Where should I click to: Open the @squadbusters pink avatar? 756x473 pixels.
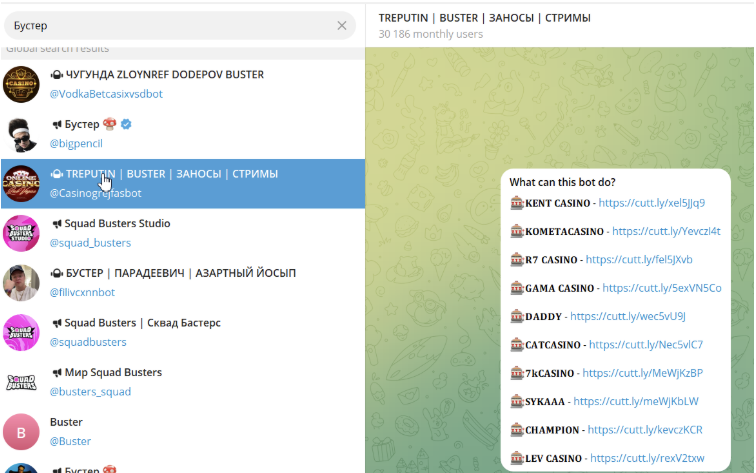pyautogui.click(x=21, y=333)
